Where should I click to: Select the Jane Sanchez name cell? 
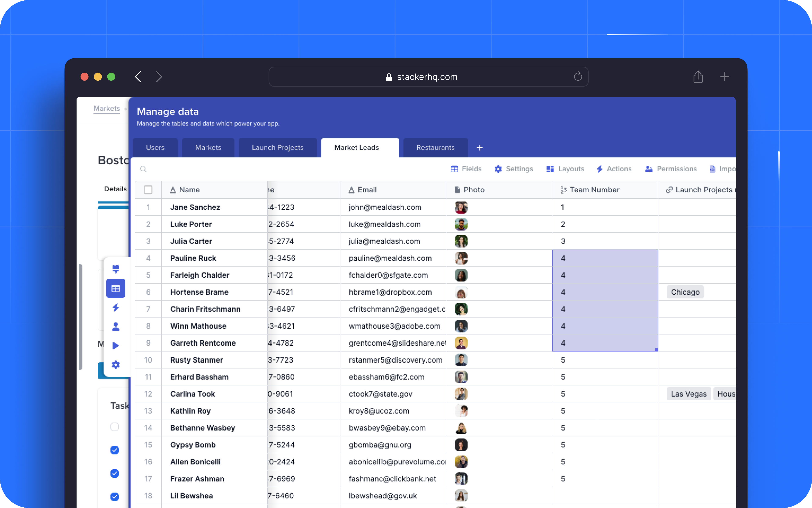[214, 207]
